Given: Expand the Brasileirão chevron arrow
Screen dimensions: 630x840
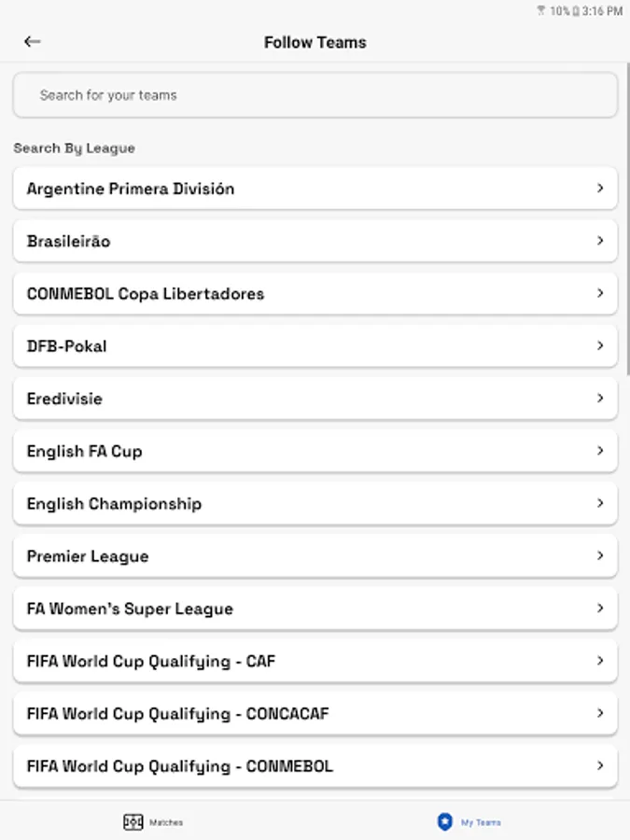Looking at the screenshot, I should 600,241.
